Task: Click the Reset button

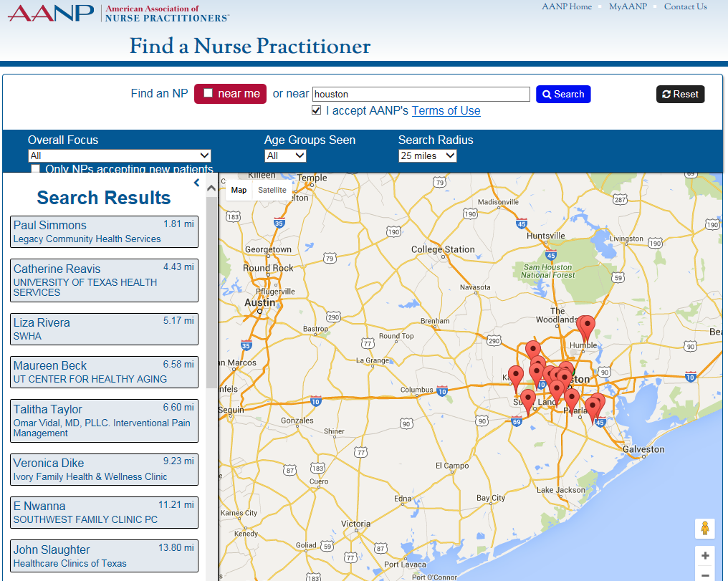Action: pos(680,94)
